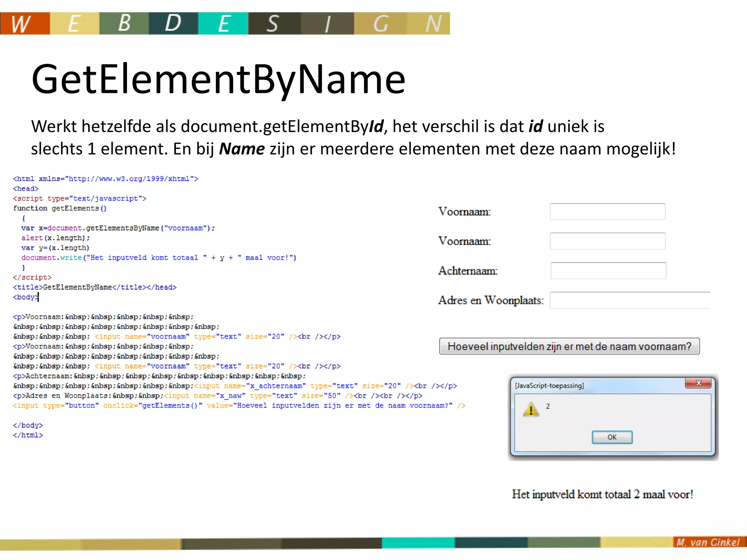
Task: Click the orange W tile in banner
Action: tap(25, 23)
